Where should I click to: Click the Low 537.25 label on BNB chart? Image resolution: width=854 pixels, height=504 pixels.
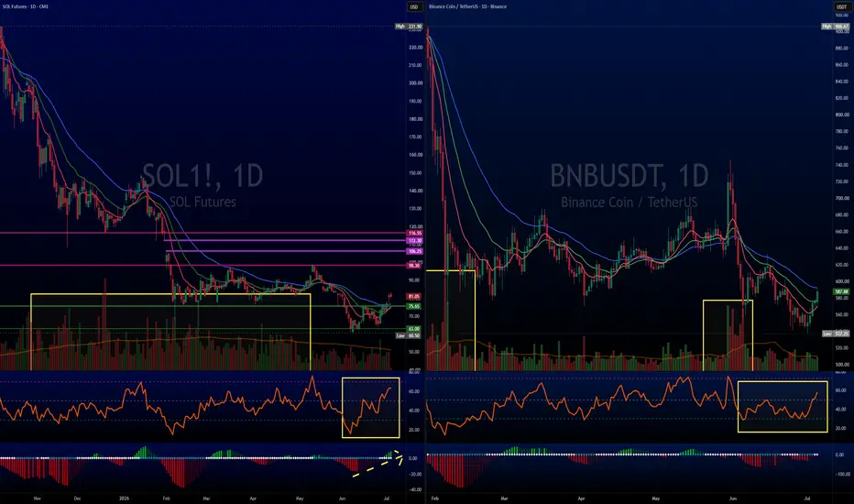pos(836,334)
